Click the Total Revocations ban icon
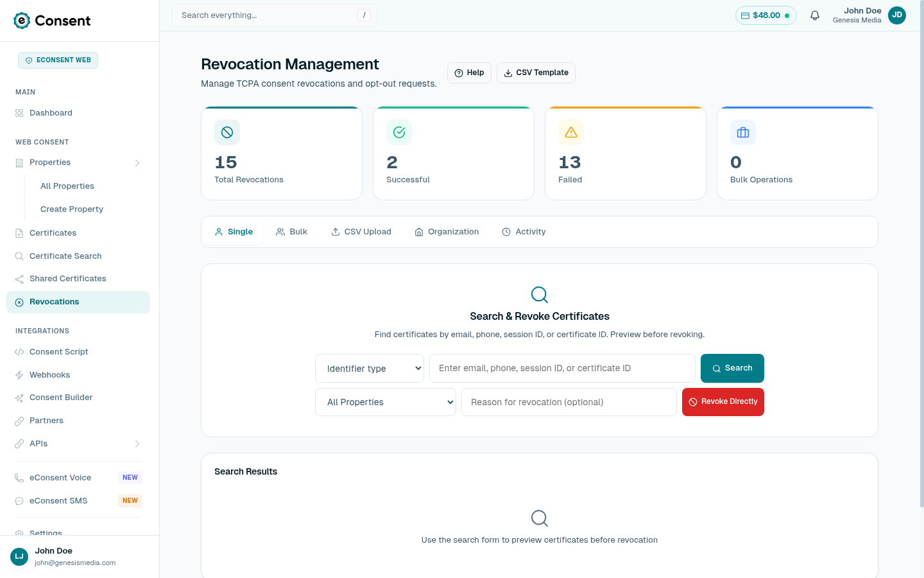Viewport: 924px width, 578px height. (x=227, y=132)
